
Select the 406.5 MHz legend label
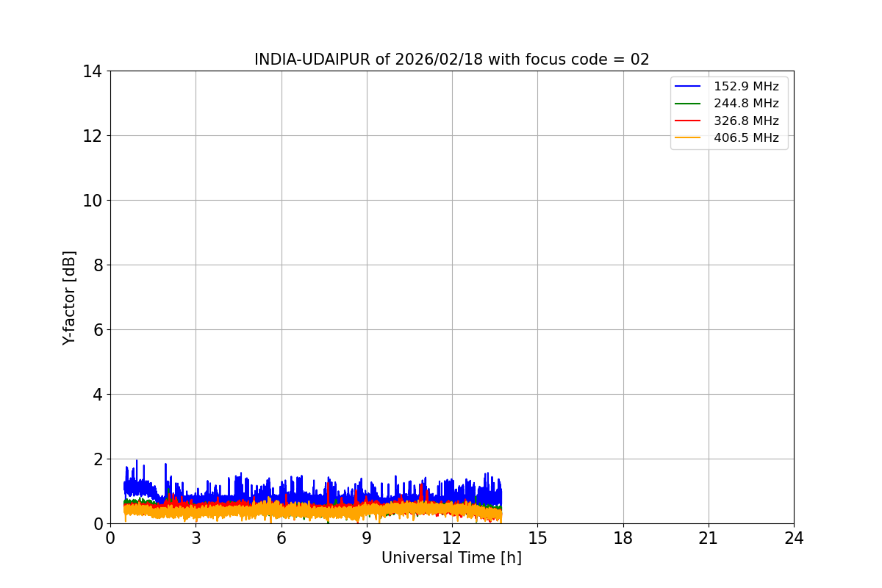tap(746, 137)
